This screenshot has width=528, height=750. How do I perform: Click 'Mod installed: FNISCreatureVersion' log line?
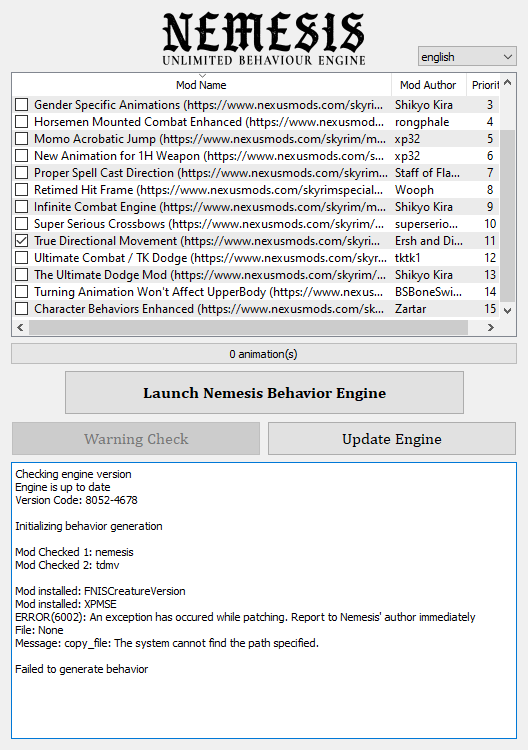[100, 591]
